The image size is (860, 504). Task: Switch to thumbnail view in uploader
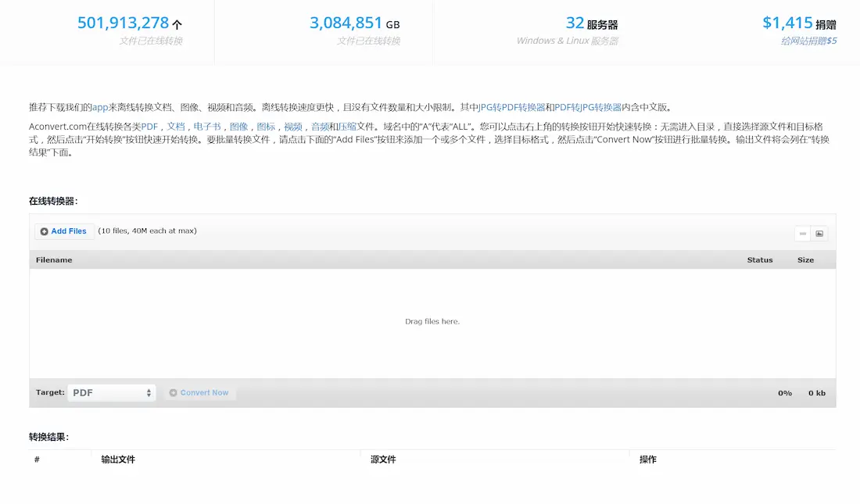pos(819,234)
